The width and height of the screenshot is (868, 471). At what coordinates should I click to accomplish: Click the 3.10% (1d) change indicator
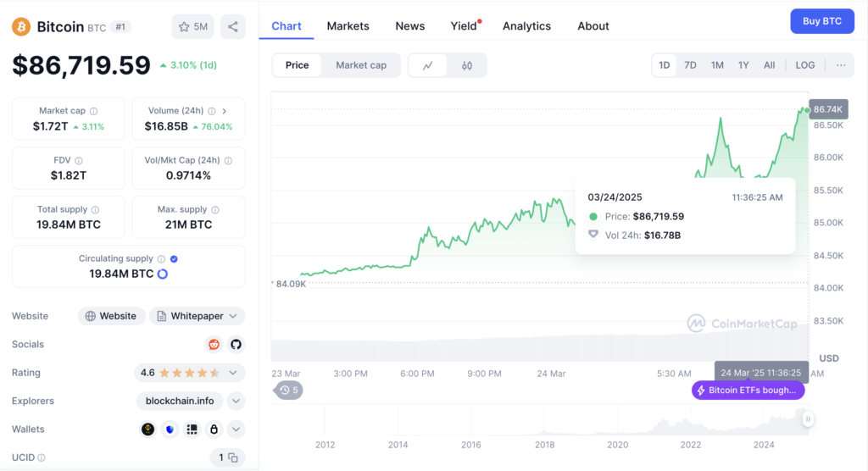[188, 65]
